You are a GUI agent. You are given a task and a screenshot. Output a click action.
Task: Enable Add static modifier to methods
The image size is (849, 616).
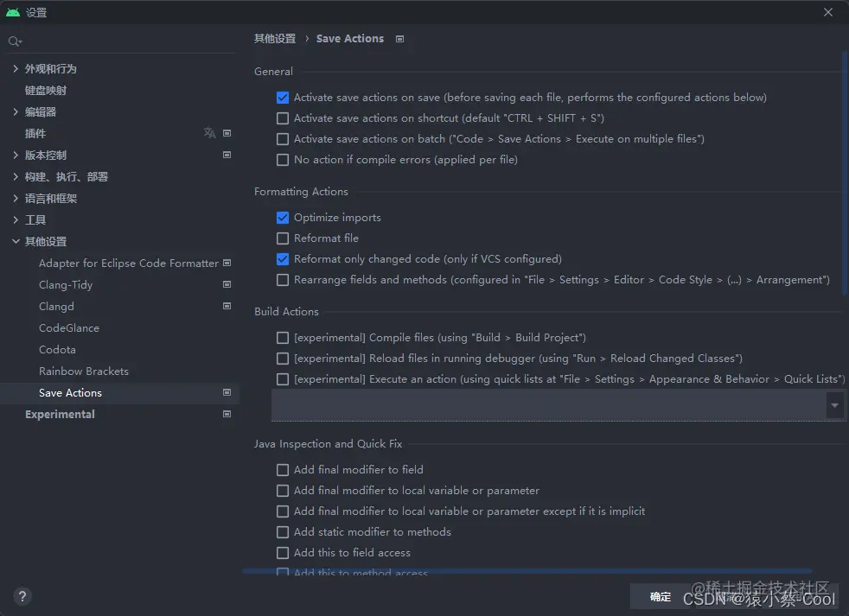[x=282, y=532]
